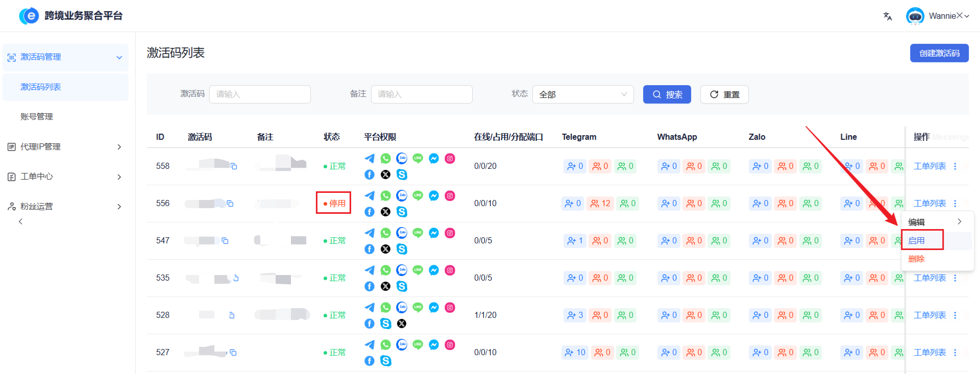This screenshot has width=980, height=374.
Task: Focus the 激活码 search input field
Action: [x=260, y=94]
